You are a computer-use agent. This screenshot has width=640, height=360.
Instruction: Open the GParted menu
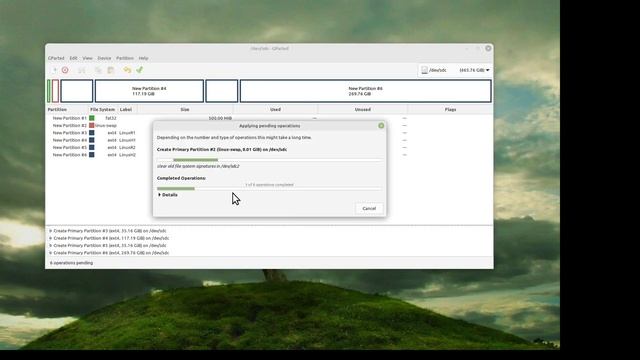pyautogui.click(x=56, y=58)
